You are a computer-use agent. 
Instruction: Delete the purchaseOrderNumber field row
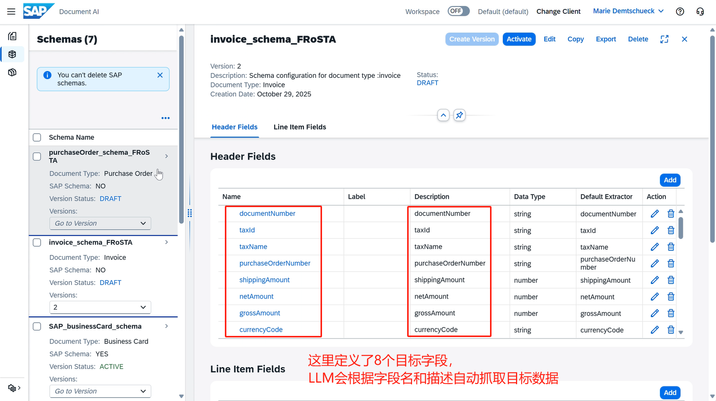(671, 264)
